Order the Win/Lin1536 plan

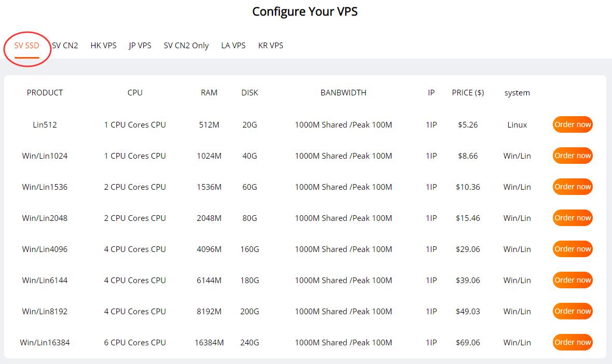(573, 187)
